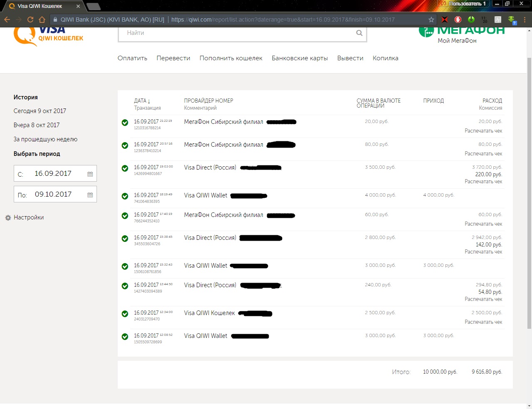Click the Настройки gear icon
This screenshot has height=409, width=532.
8,218
